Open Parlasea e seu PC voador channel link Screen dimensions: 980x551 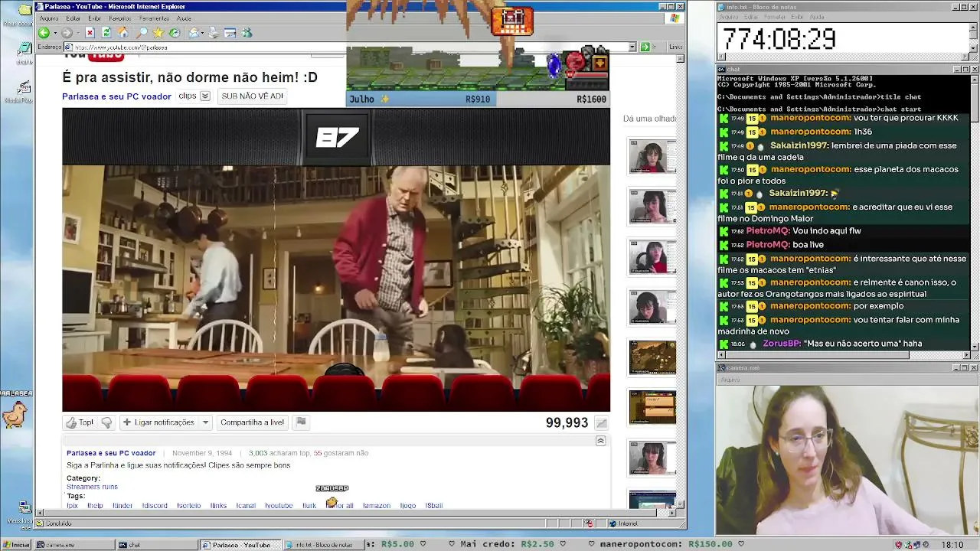[x=116, y=96]
